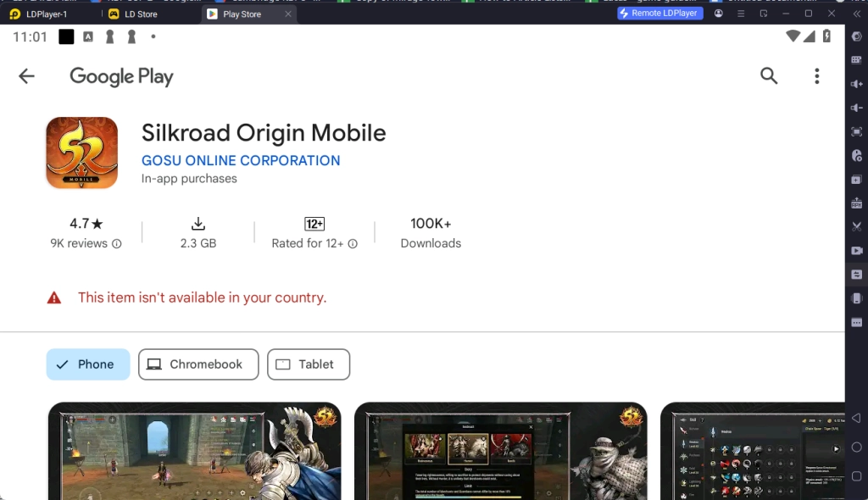Open the three-dot overflow menu

[x=816, y=76]
